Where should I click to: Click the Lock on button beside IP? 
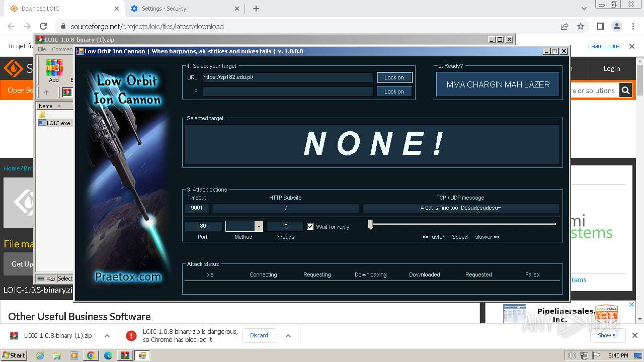394,92
